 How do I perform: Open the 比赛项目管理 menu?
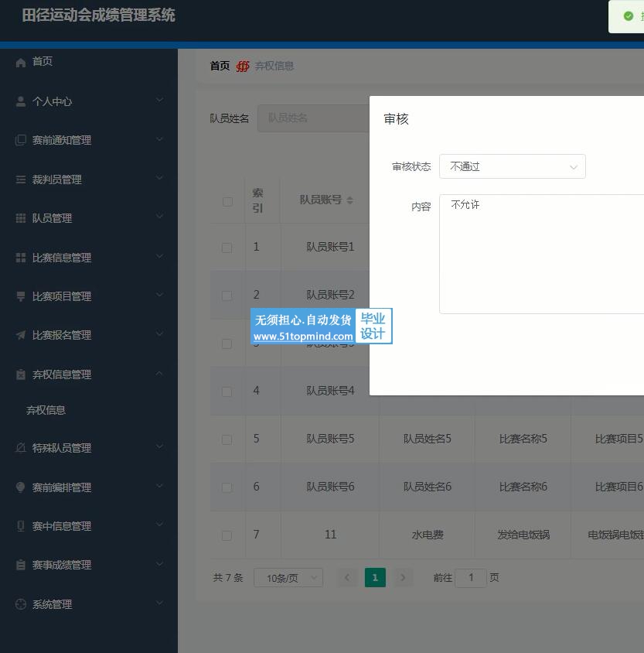point(89,296)
